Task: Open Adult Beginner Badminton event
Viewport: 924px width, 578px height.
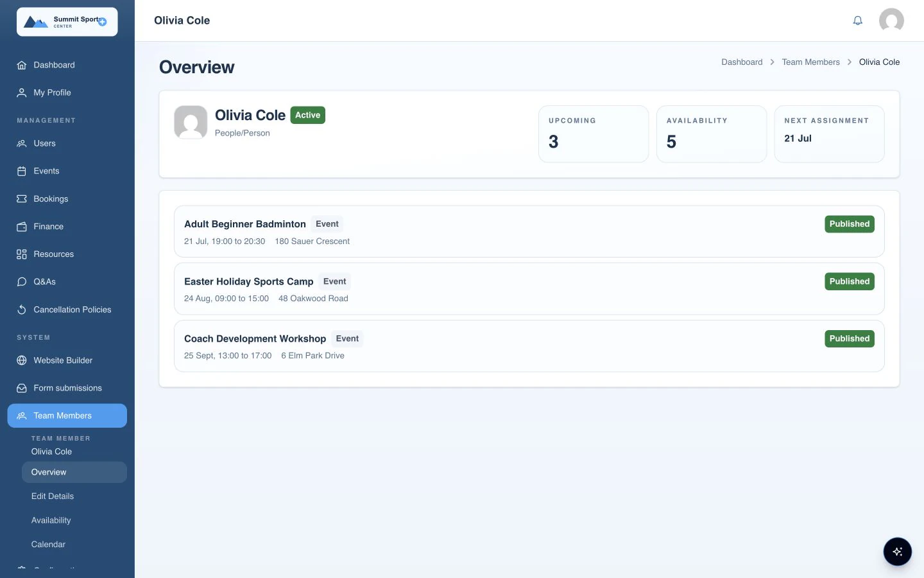Action: coord(529,231)
